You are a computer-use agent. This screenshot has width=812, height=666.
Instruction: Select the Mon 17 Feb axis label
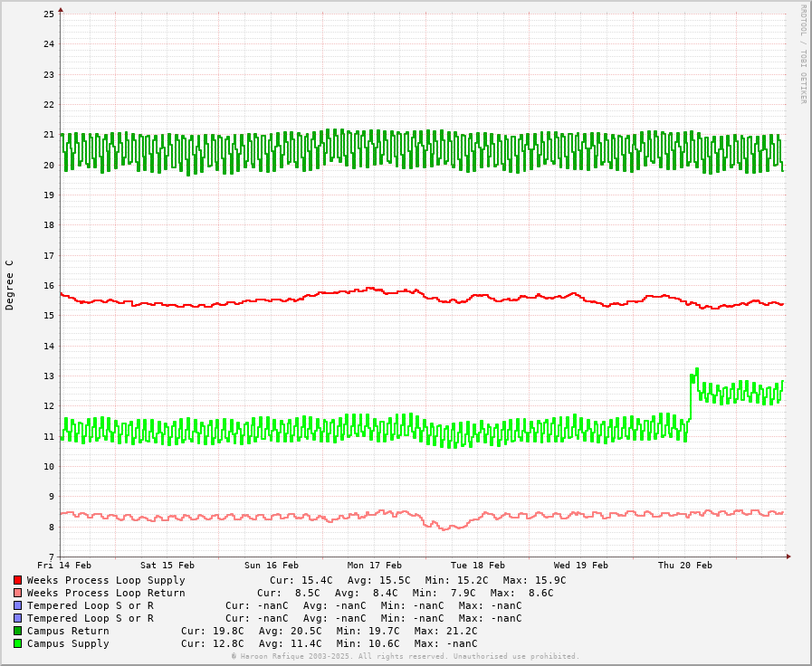pos(374,565)
